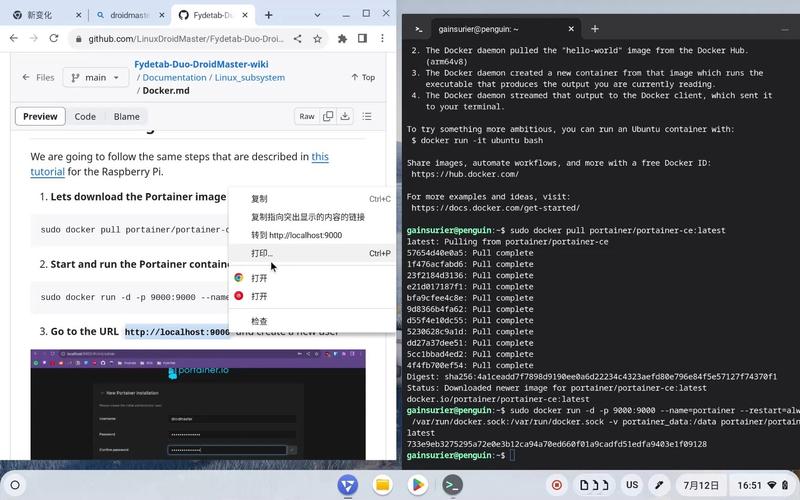Choose 打开 with the red circle icon

tap(311, 296)
